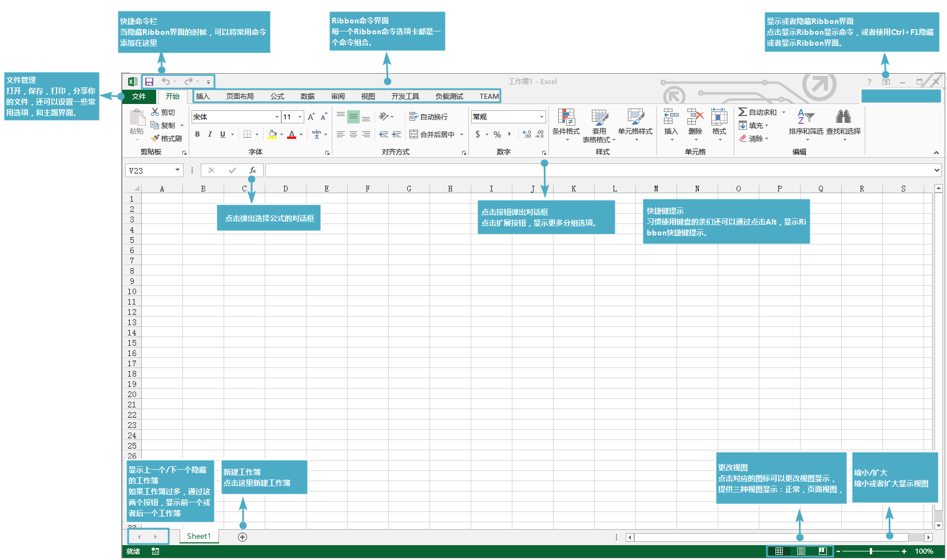The height and width of the screenshot is (560, 947).
Task: Click the increase decimal icon
Action: click(x=527, y=134)
